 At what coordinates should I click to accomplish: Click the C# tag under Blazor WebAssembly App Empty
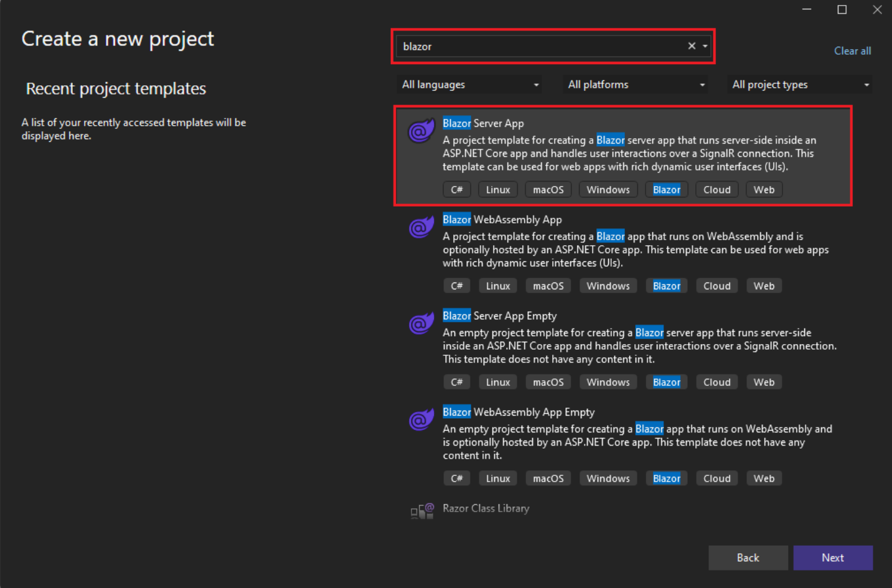click(457, 478)
